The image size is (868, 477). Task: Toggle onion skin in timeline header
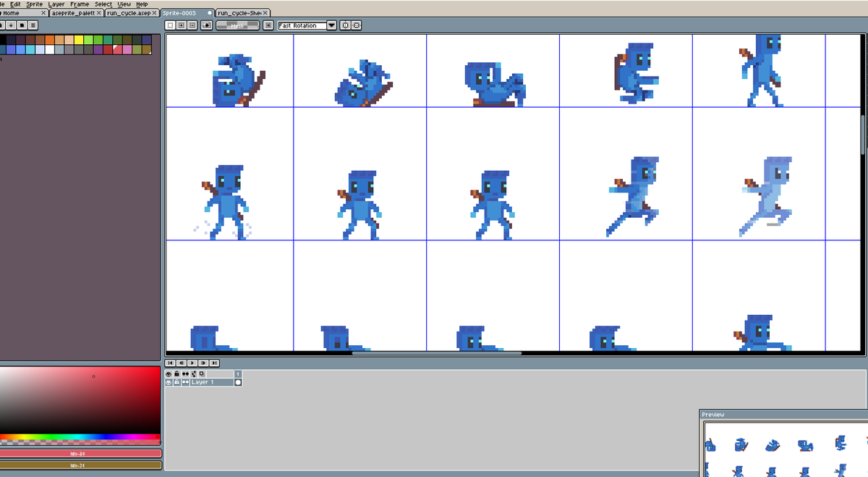[202, 373]
